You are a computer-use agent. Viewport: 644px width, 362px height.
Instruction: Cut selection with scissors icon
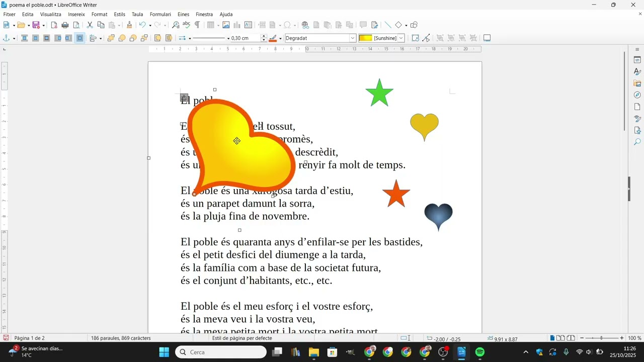90,25
